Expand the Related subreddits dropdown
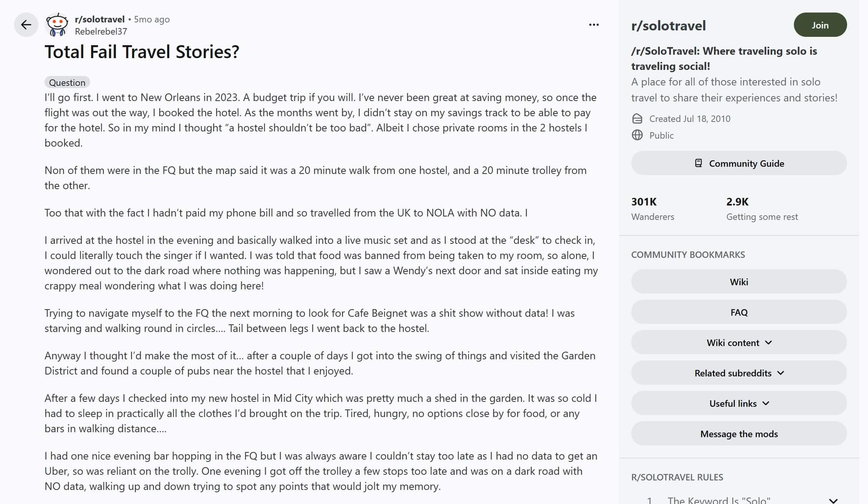The width and height of the screenshot is (868, 504). [739, 373]
